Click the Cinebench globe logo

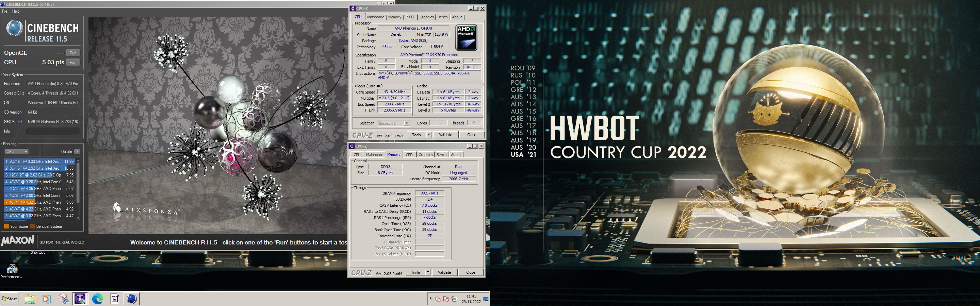click(14, 28)
